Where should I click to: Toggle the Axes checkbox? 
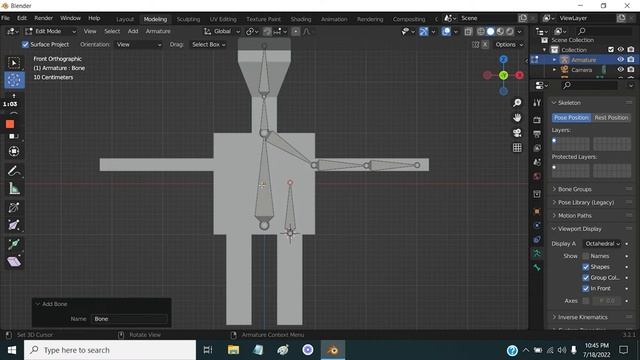pos(586,301)
